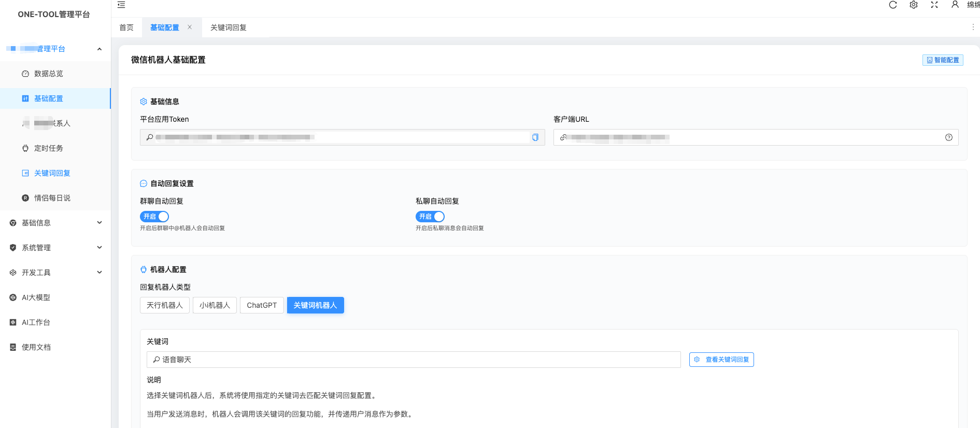980x428 pixels.
Task: Click the refresh icon in top bar
Action: click(893, 5)
